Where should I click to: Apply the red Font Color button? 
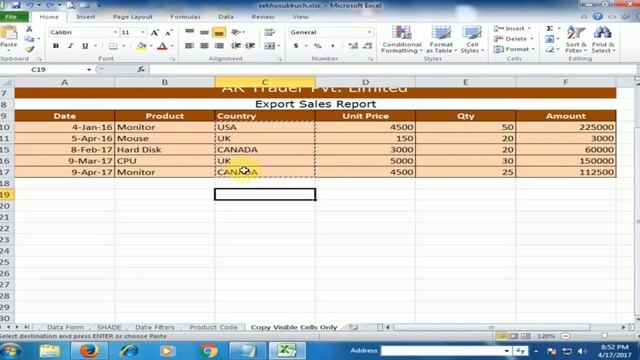[162, 46]
